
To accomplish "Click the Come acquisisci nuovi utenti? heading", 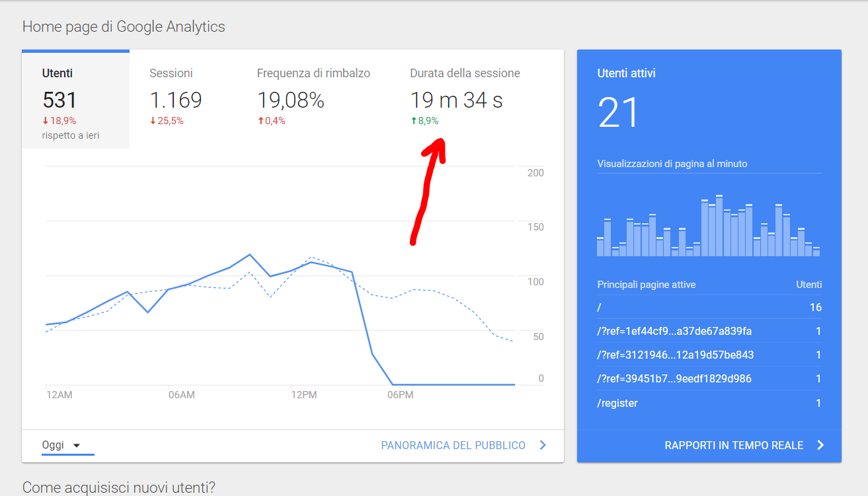I will pyautogui.click(x=119, y=487).
